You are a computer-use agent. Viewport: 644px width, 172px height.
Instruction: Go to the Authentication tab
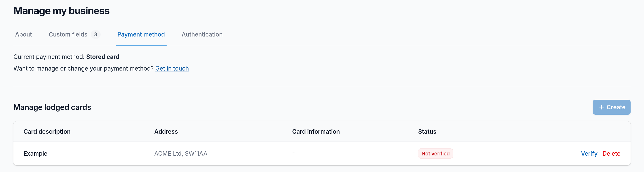point(202,34)
